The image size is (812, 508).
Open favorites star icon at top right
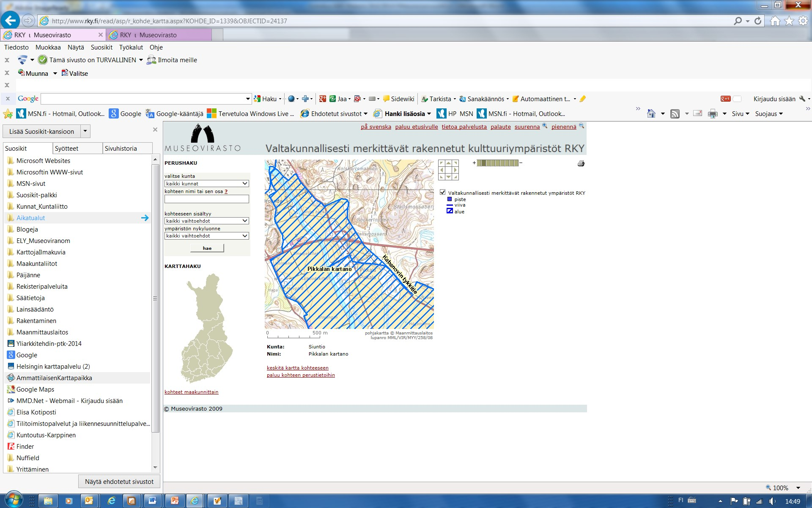pyautogui.click(x=789, y=21)
